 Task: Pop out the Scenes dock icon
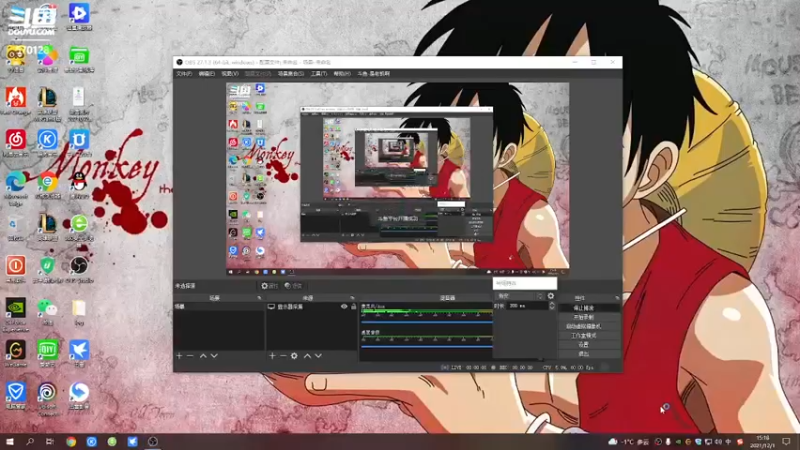pyautogui.click(x=259, y=297)
